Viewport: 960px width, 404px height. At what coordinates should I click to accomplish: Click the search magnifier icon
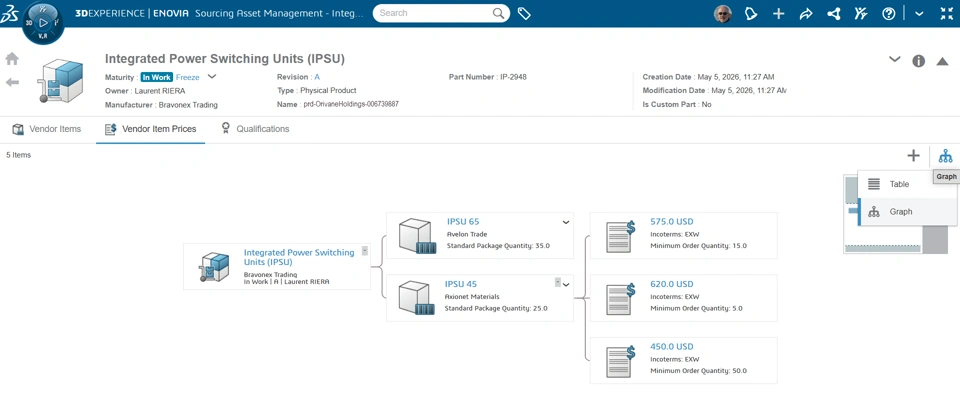499,13
